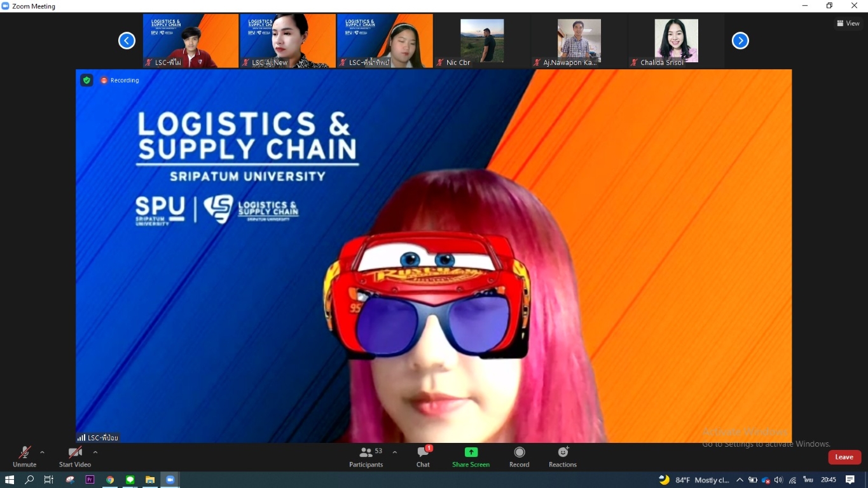Screen dimensions: 868x488
Task: Open weather widget showing 84°F
Action: [x=694, y=480]
